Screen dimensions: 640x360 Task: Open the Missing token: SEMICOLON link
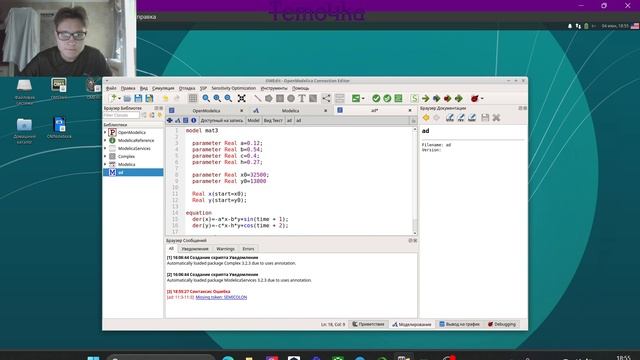point(221,297)
